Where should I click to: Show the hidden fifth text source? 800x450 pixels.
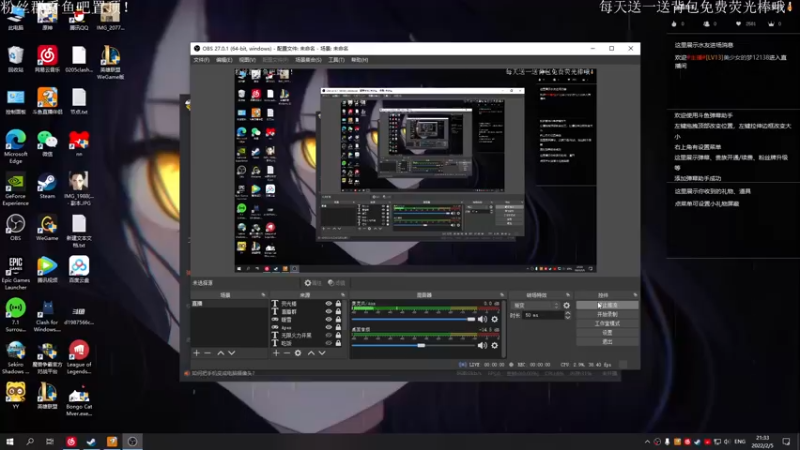329,335
